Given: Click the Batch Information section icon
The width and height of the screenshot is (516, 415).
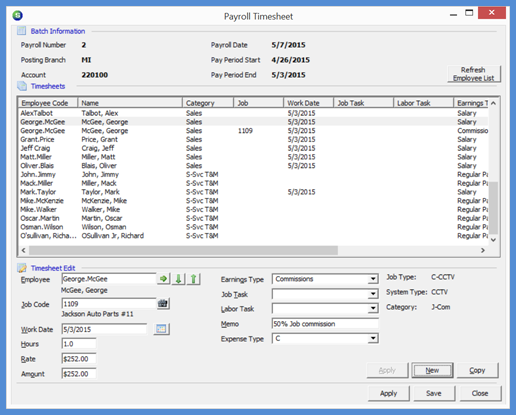Looking at the screenshot, I should pyautogui.click(x=21, y=31).
